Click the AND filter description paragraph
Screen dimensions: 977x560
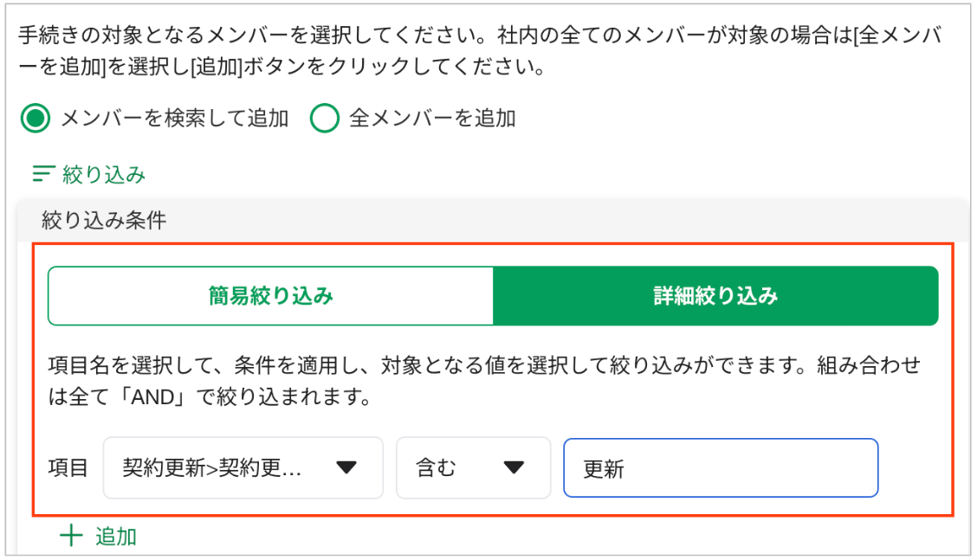[x=484, y=381]
